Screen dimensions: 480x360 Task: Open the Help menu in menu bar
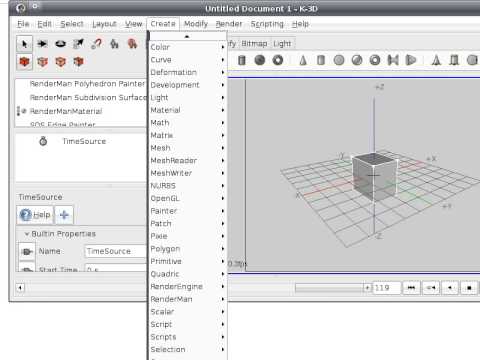coord(300,24)
